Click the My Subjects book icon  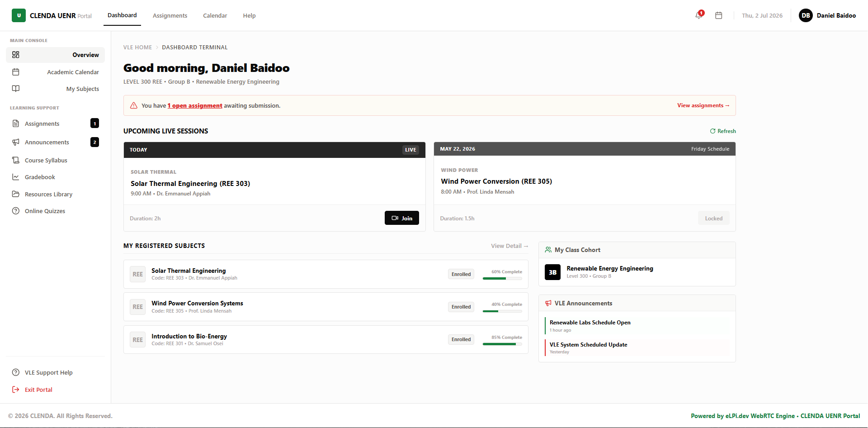[x=16, y=89]
